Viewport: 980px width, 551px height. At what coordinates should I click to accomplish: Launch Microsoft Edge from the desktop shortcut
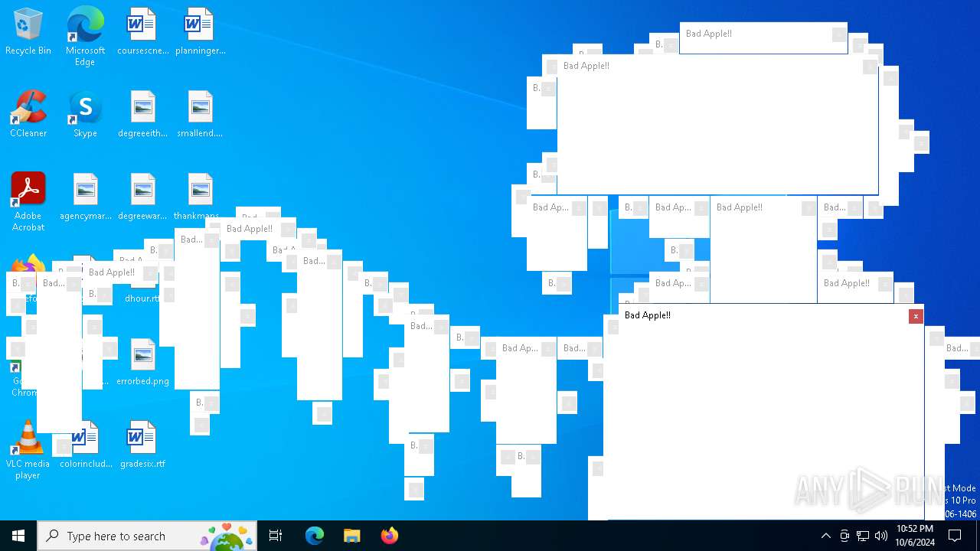point(85,37)
